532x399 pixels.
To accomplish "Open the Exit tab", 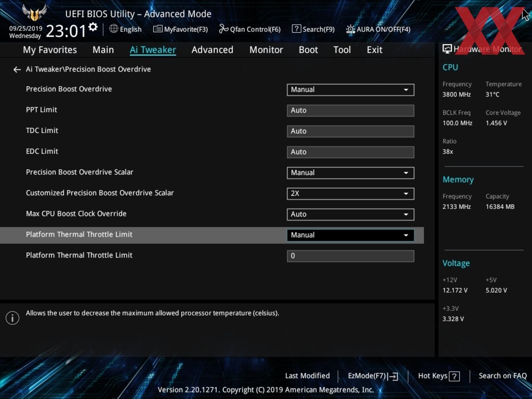I will point(374,50).
